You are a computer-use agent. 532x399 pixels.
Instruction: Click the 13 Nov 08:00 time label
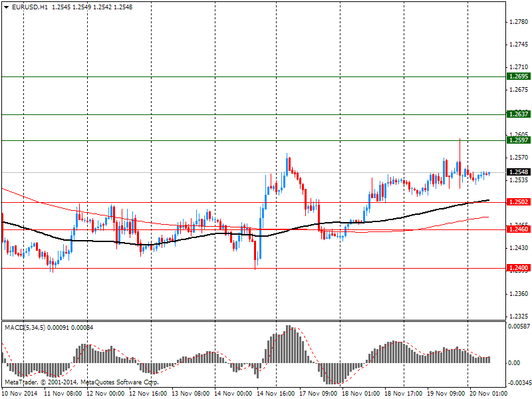pyautogui.click(x=190, y=394)
